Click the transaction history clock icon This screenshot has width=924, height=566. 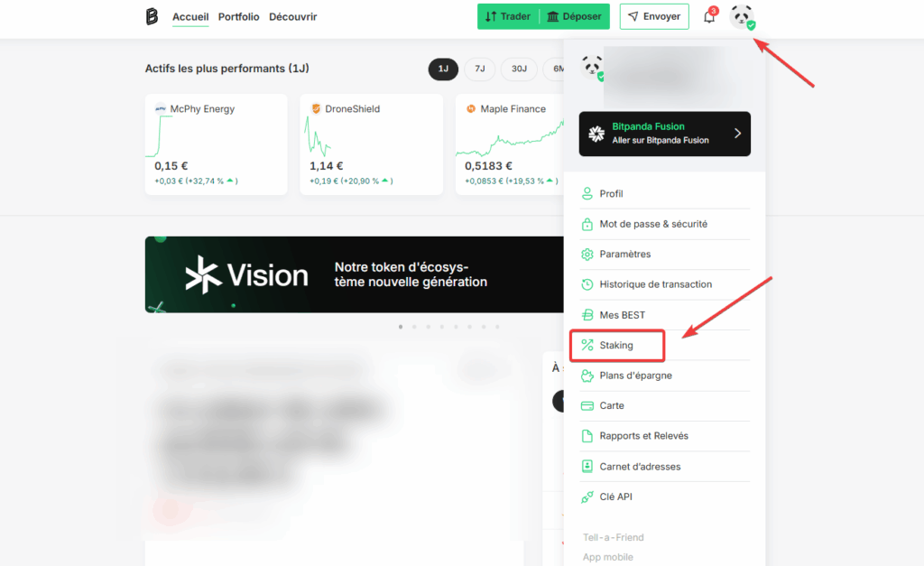(587, 284)
